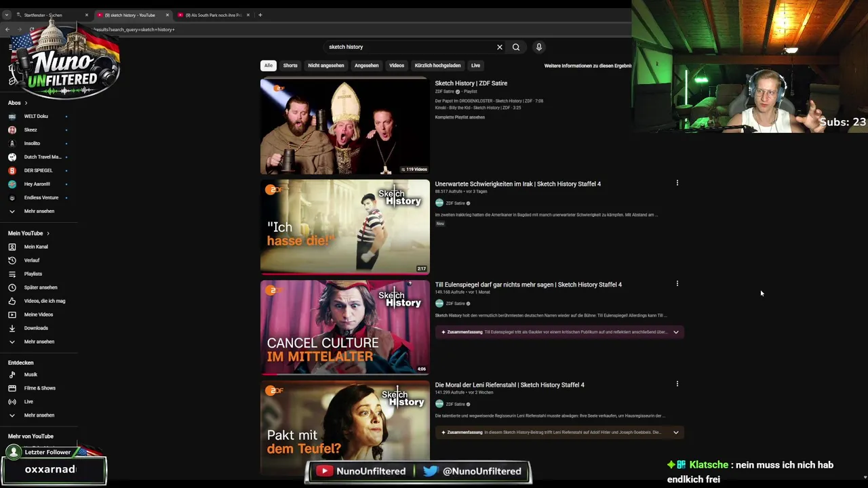Image resolution: width=868 pixels, height=488 pixels.
Task: Open the three-dot menu for the Leni Riefenstahl video
Action: [x=677, y=384]
